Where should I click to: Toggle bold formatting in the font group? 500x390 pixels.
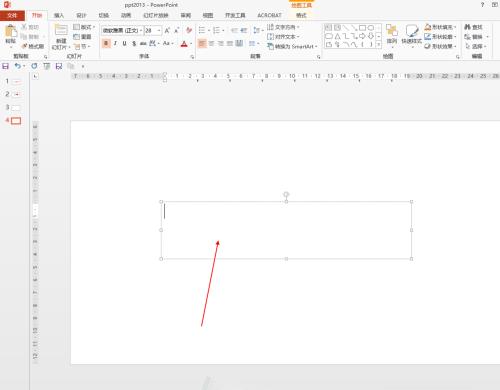pyautogui.click(x=106, y=43)
